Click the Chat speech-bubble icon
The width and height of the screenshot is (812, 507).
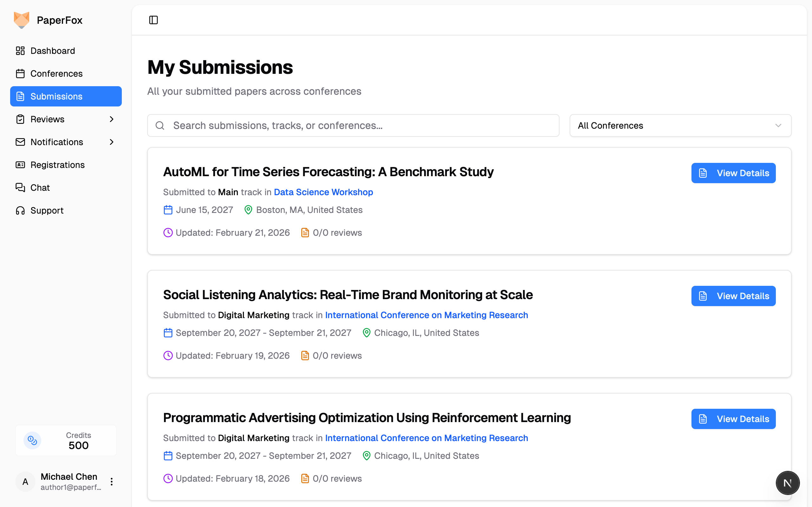coord(20,188)
